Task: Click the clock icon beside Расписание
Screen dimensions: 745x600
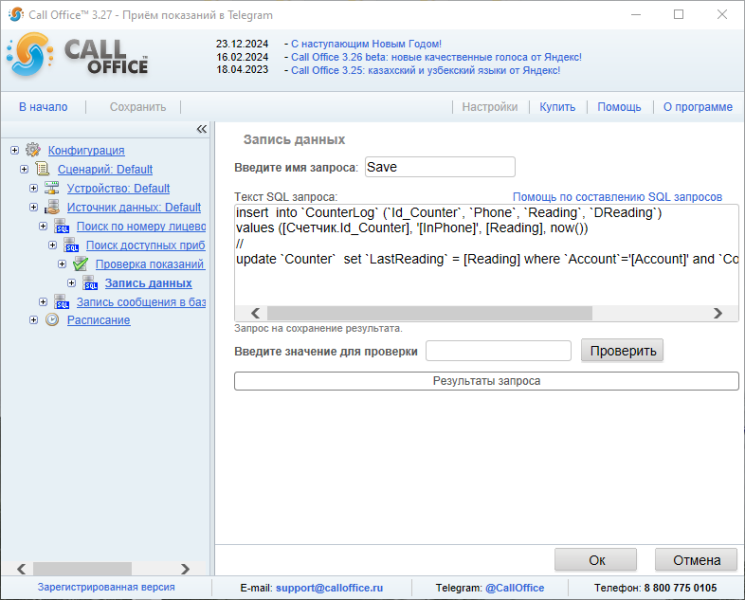Action: pyautogui.click(x=52, y=320)
